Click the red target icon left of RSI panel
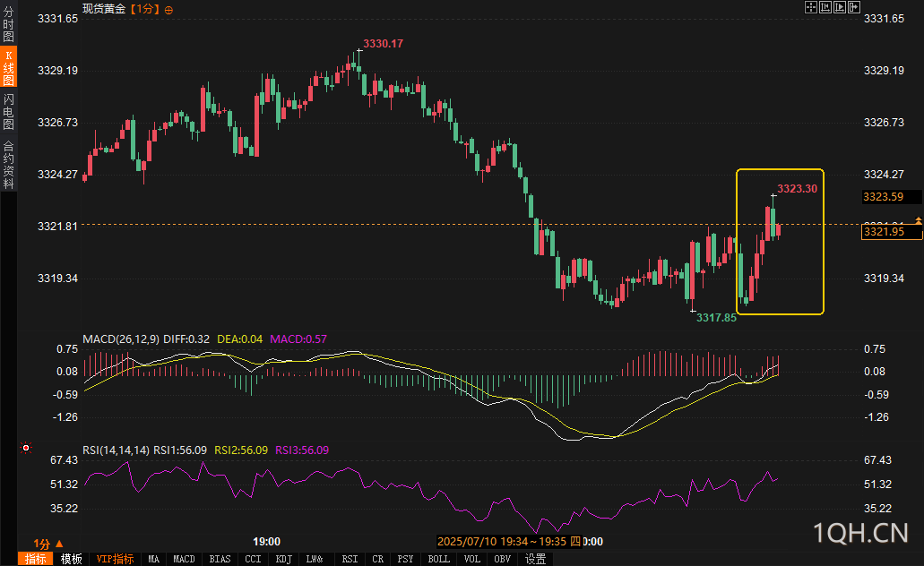Image resolution: width=924 pixels, height=566 pixels. click(26, 448)
